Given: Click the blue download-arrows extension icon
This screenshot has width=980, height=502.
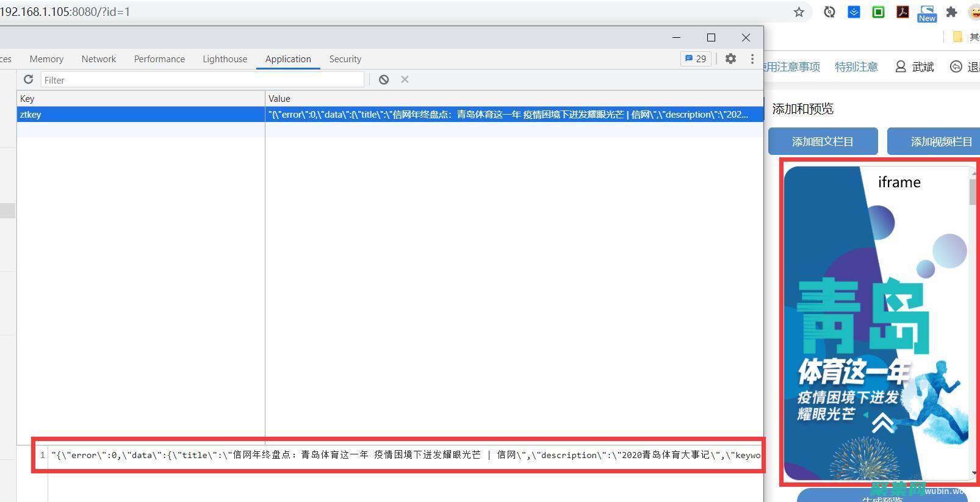Looking at the screenshot, I should pos(854,12).
